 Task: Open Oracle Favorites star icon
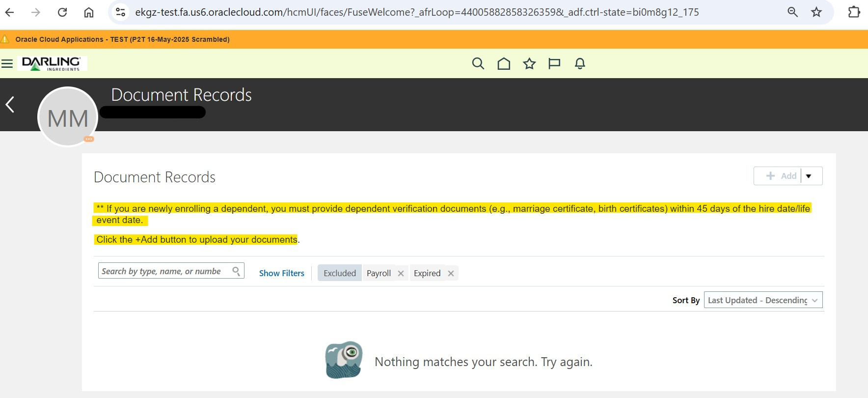tap(529, 63)
